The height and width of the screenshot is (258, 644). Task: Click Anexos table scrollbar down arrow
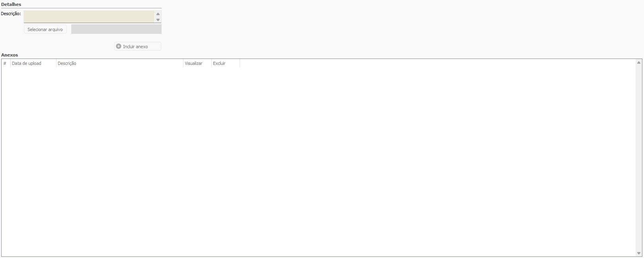(x=639, y=253)
